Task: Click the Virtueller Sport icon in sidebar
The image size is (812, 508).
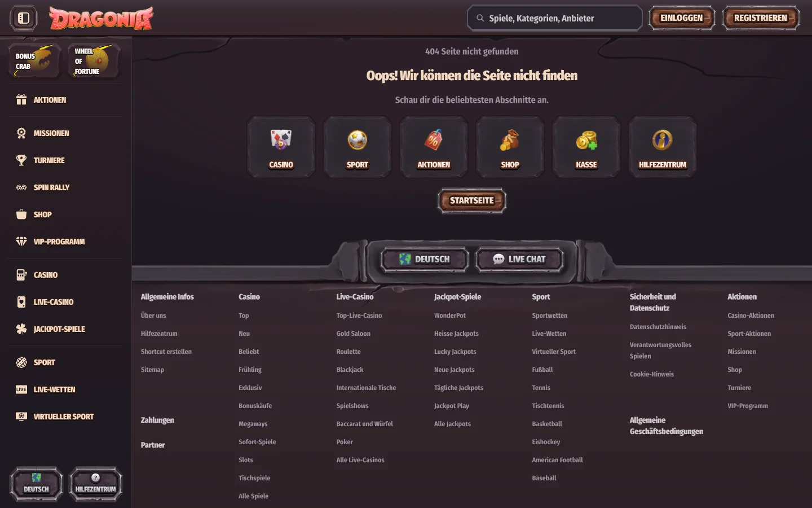Action: (21, 417)
